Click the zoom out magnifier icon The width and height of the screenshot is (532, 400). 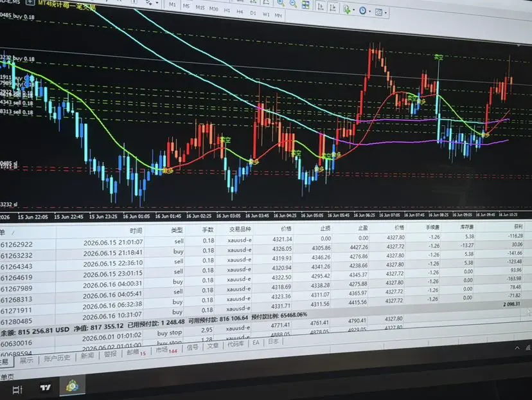pos(293,4)
